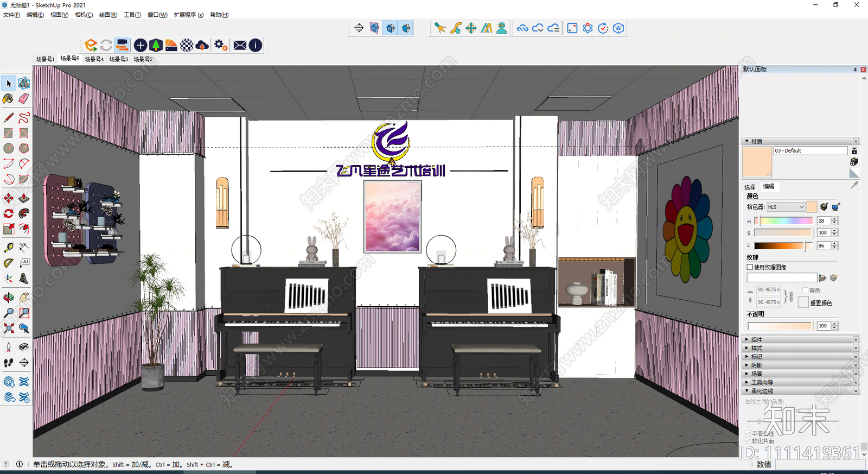Adjust the 不透明 opacity slider

tap(780, 326)
